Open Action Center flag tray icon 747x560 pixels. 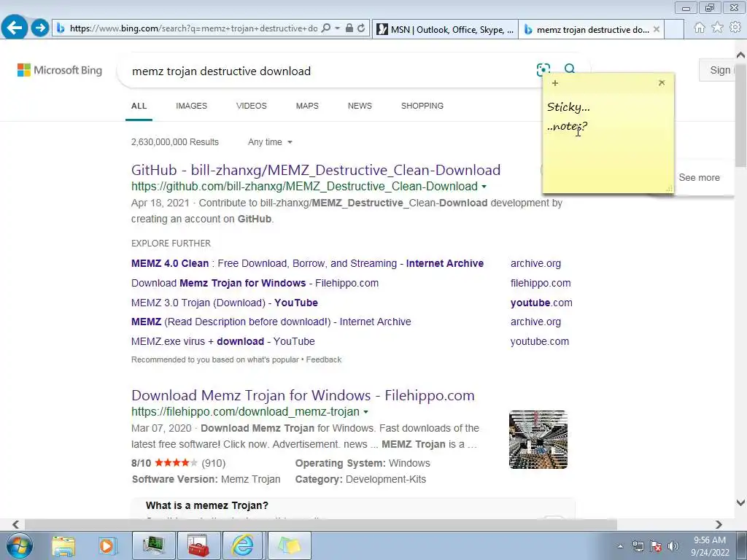click(656, 546)
